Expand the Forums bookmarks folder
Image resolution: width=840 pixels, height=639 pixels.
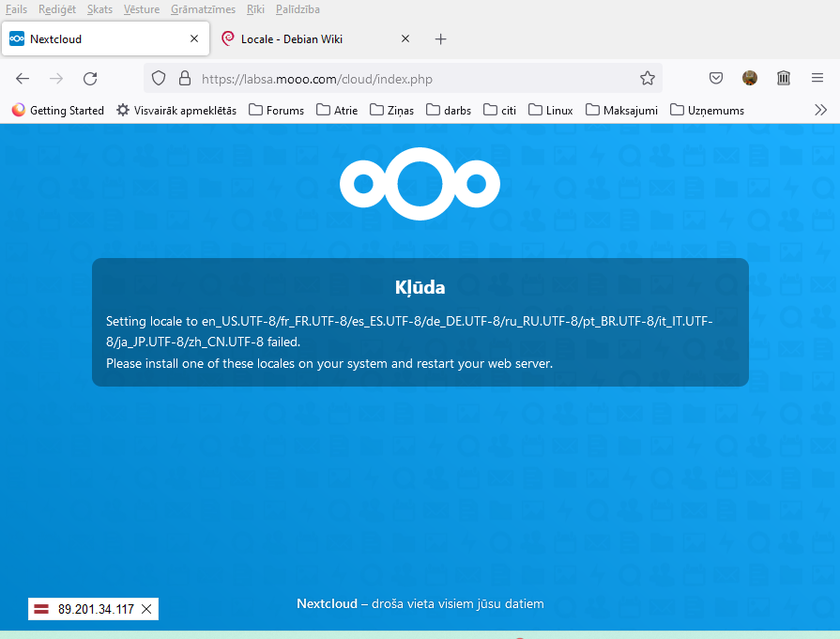[x=276, y=110]
